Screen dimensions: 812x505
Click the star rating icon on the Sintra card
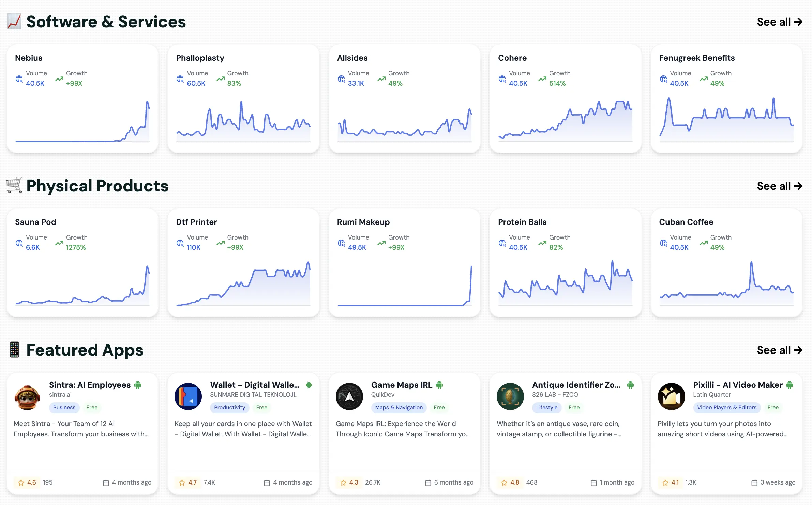(x=21, y=482)
